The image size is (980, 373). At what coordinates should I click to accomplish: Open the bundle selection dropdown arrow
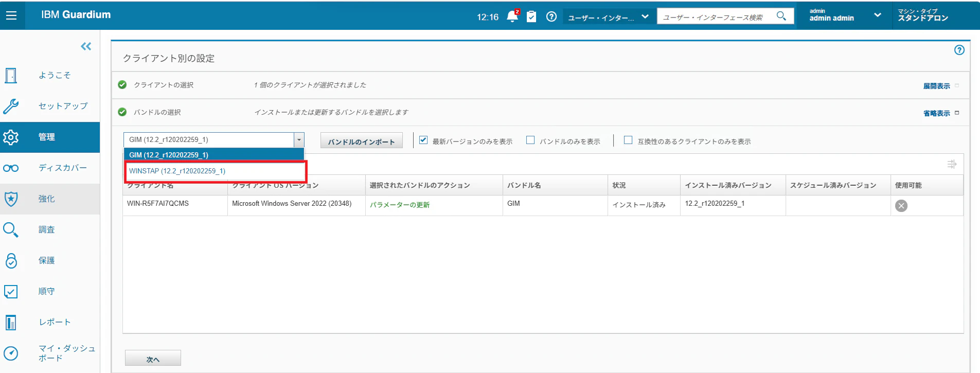point(299,140)
